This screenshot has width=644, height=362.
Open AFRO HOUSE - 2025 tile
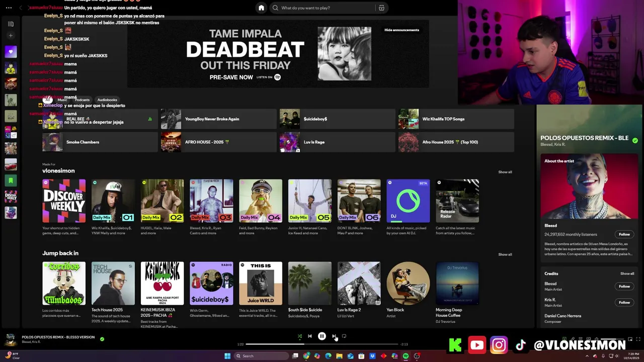(218, 142)
